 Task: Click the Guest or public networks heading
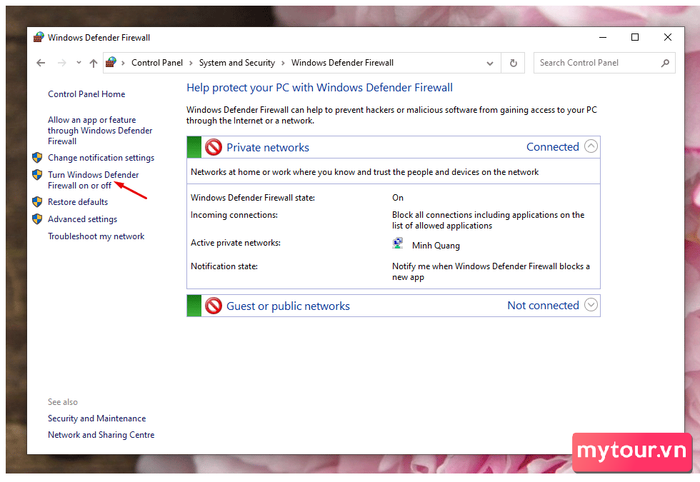click(288, 306)
